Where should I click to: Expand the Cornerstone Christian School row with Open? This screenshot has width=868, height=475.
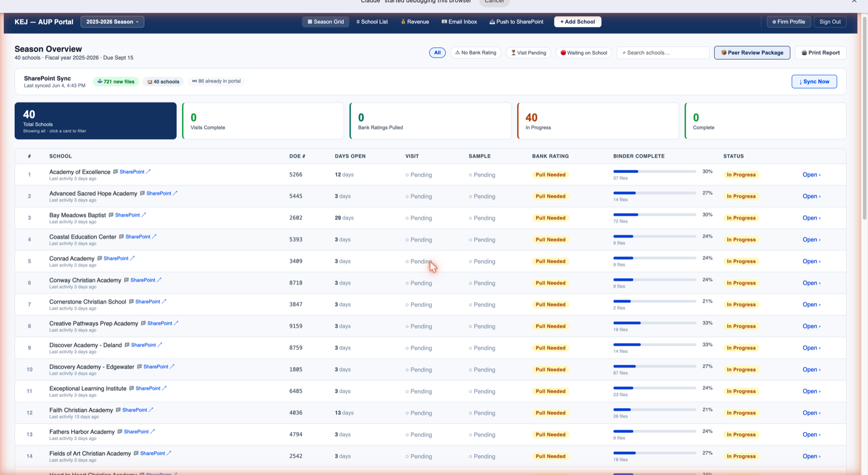pos(811,305)
